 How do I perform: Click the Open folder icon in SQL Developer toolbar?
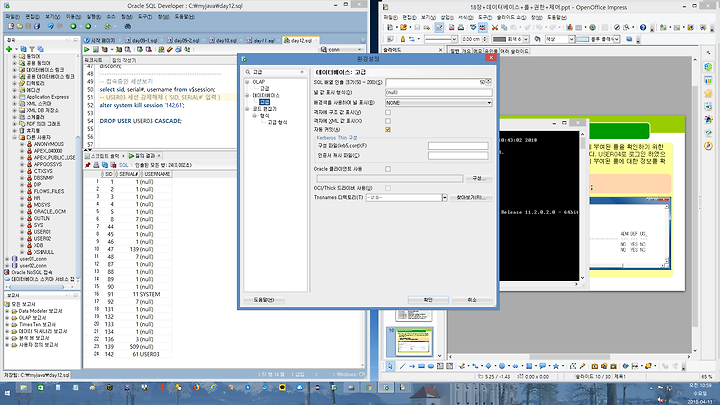[20, 26]
